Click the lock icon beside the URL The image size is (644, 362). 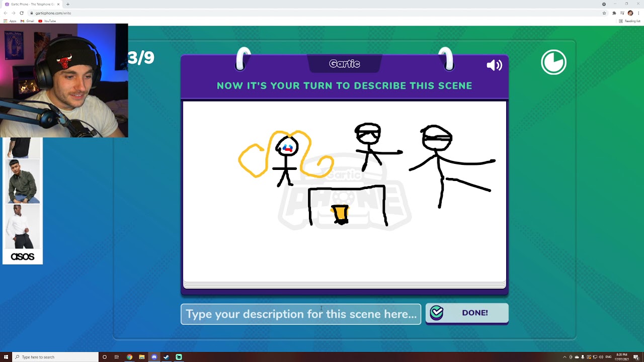pyautogui.click(x=31, y=13)
